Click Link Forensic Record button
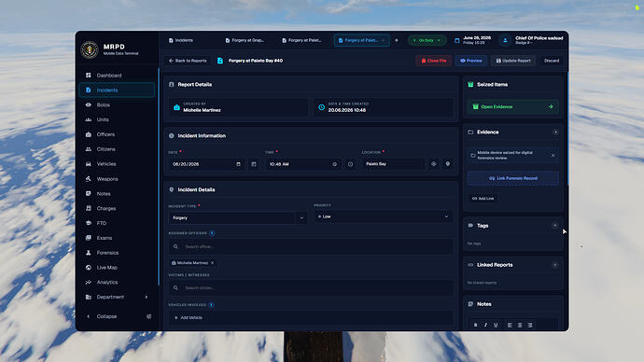This screenshot has width=644, height=362. pyautogui.click(x=513, y=178)
